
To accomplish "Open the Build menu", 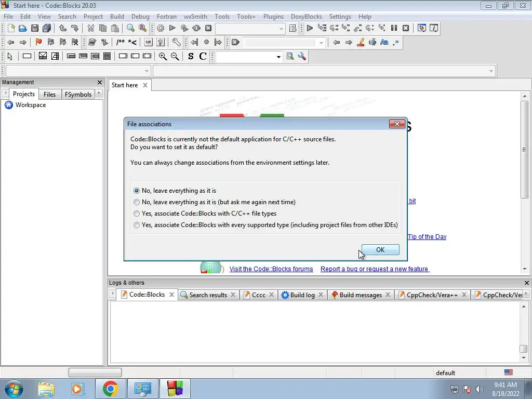I will point(117,17).
